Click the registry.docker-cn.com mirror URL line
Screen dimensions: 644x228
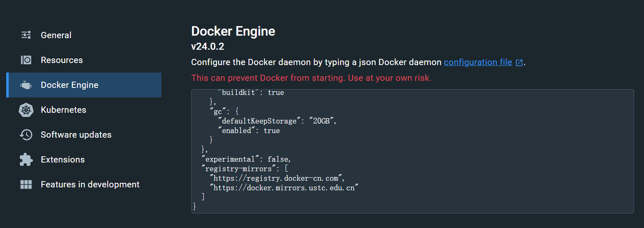(277, 178)
